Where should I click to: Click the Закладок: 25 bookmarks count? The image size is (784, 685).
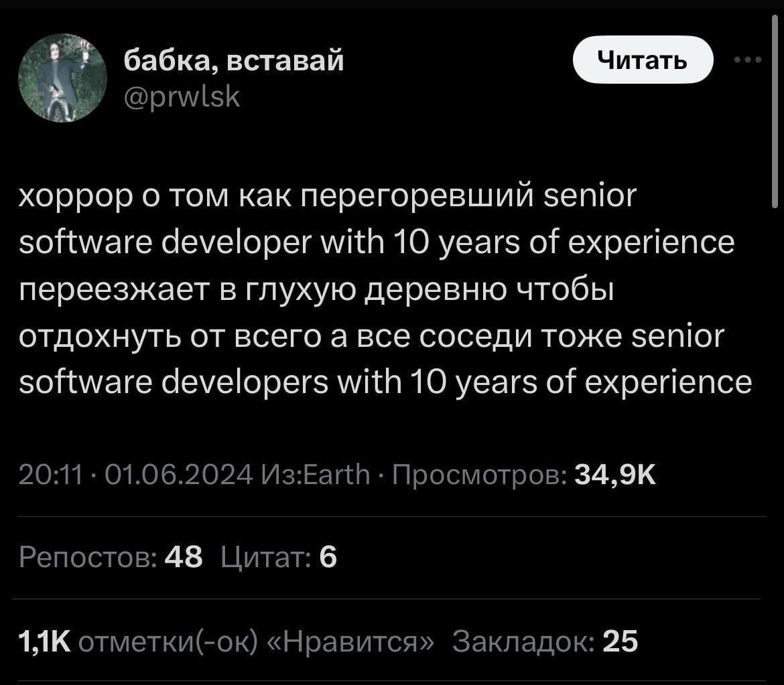pyautogui.click(x=545, y=641)
